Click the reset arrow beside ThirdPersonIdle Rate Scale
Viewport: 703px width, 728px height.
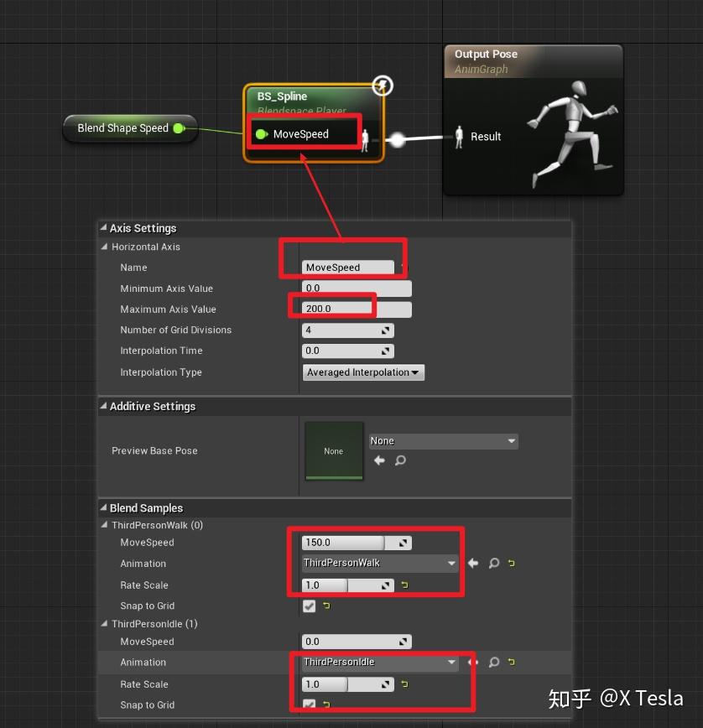(x=404, y=684)
